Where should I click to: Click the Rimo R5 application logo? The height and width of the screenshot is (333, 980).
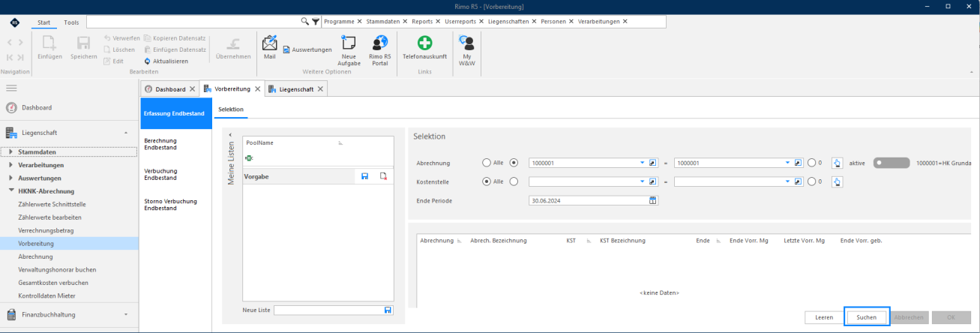pyautogui.click(x=16, y=22)
